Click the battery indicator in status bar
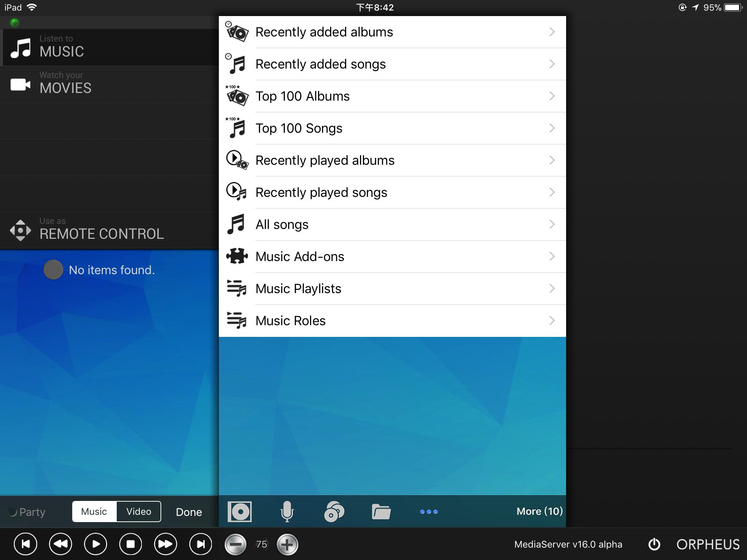The image size is (747, 560). (x=734, y=7)
